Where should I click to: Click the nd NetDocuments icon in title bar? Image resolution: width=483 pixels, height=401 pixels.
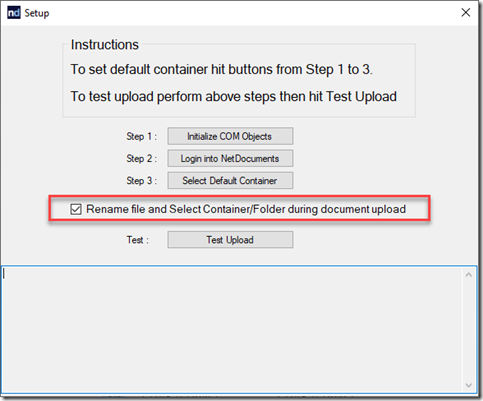14,13
